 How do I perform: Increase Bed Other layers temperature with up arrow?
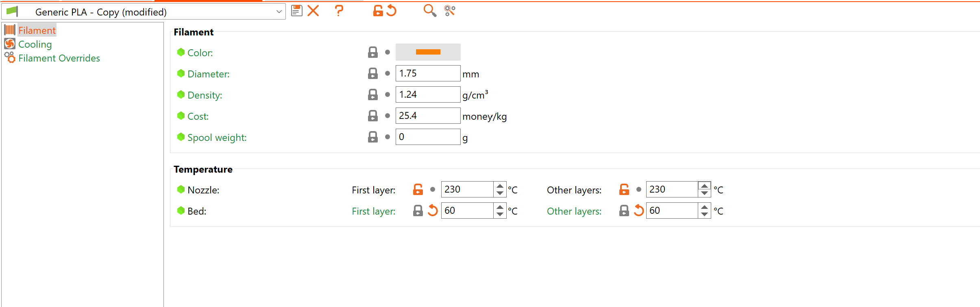coord(705,207)
